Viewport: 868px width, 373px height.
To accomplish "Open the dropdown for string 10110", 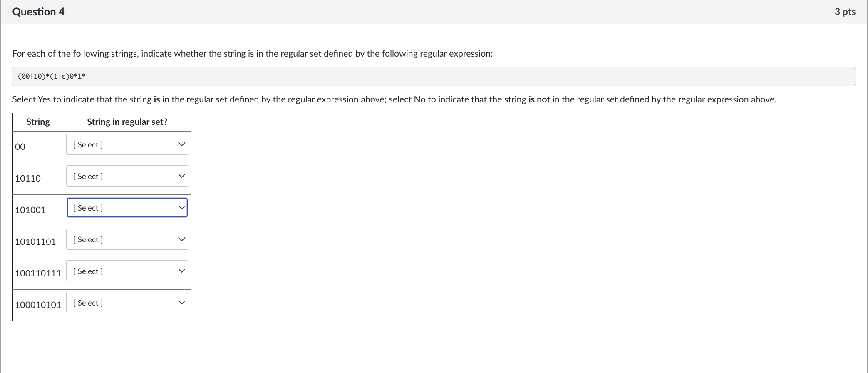I will [x=127, y=176].
